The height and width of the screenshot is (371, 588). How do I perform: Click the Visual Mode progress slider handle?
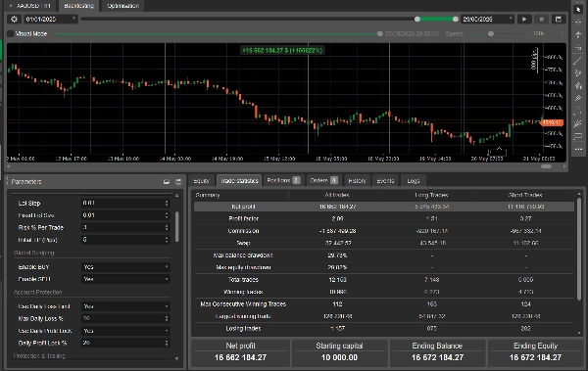click(380, 33)
